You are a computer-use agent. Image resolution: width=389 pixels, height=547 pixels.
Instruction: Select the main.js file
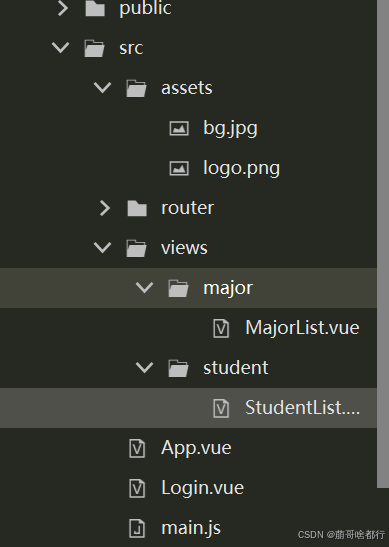(191, 528)
